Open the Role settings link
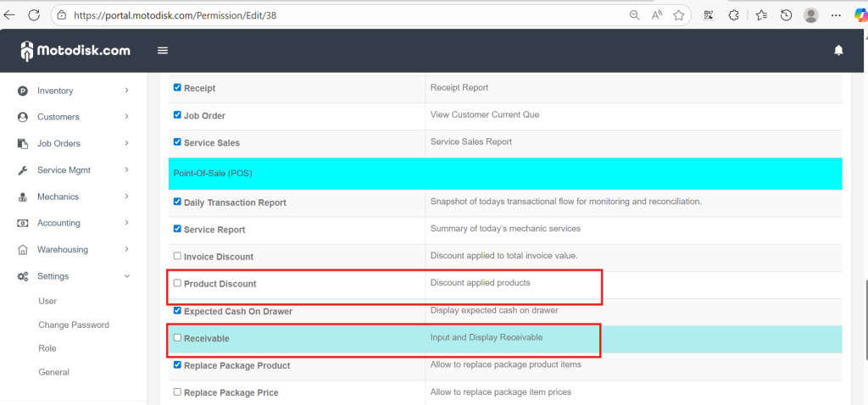Viewport: 868px width, 405px height. tap(47, 348)
